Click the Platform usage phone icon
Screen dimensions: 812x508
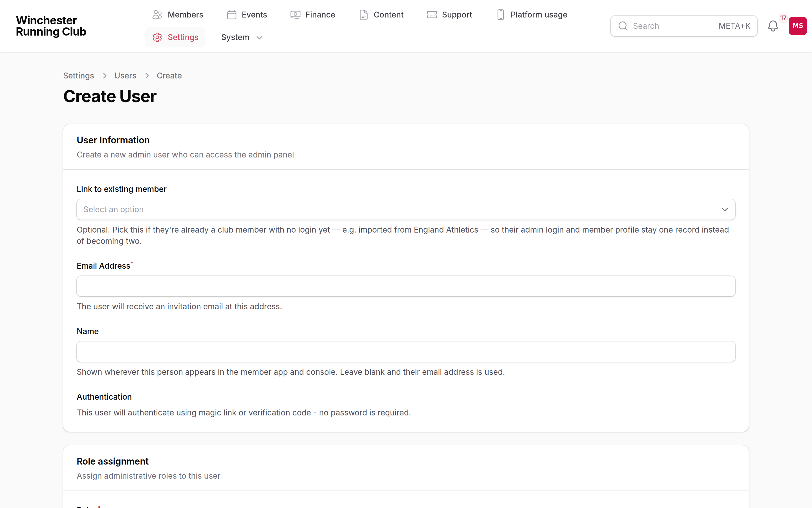(500, 15)
